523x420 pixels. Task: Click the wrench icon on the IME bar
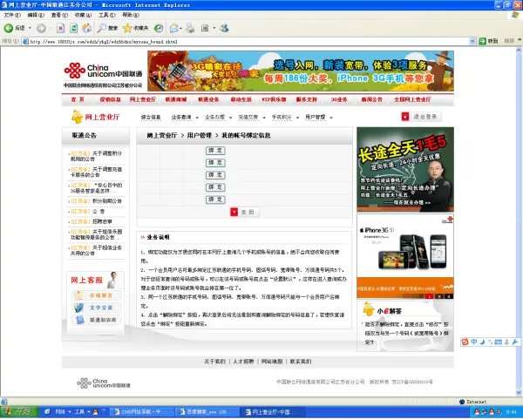pos(514,342)
